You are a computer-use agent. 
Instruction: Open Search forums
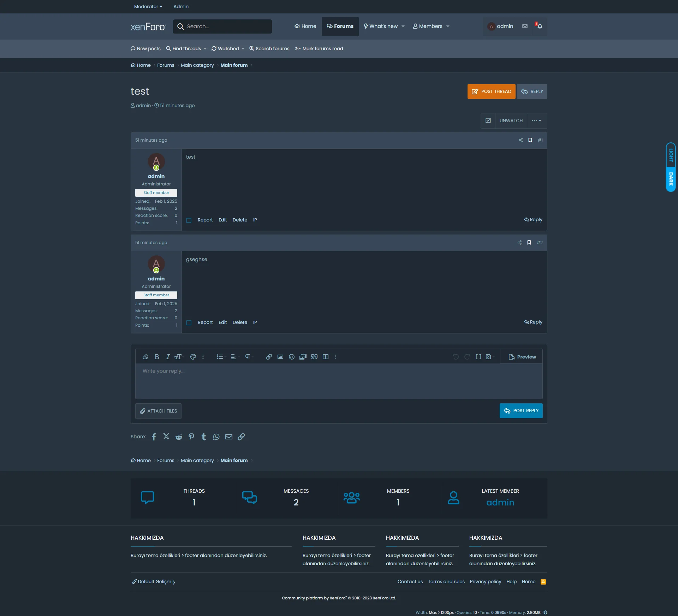tap(269, 49)
